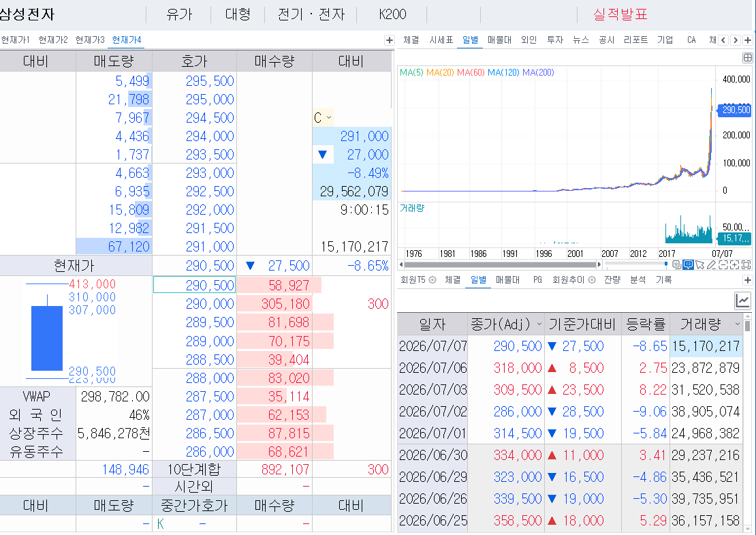Toggle MA(200) legend on chart
The width and height of the screenshot is (756, 535).
point(538,72)
